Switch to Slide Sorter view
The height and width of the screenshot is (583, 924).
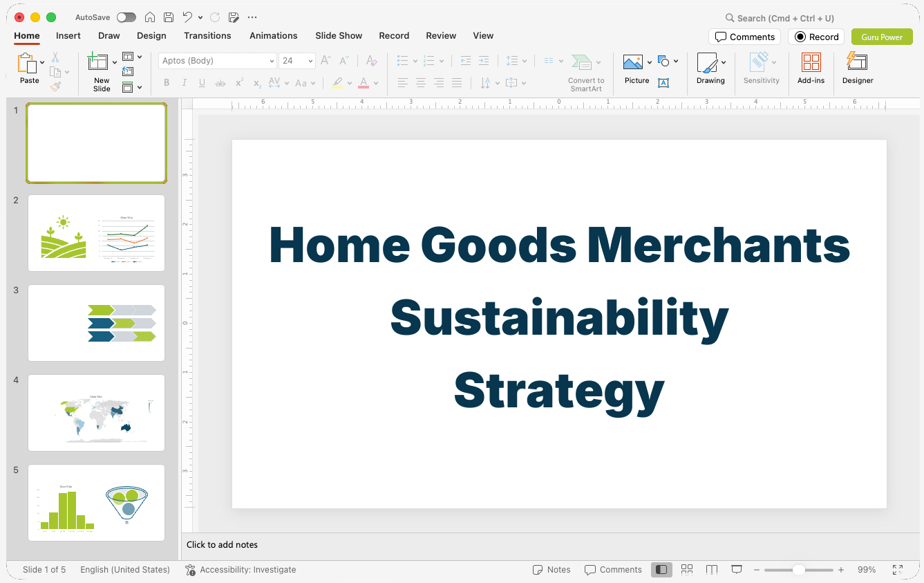tap(687, 570)
